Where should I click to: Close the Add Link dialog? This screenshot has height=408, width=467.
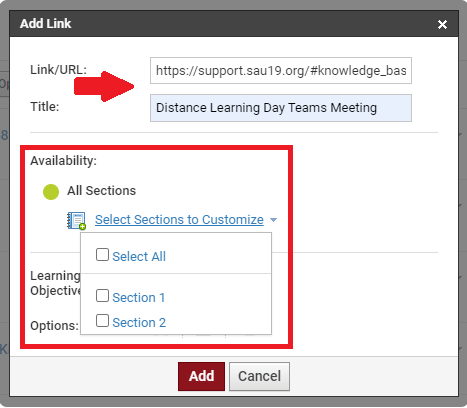click(x=442, y=24)
